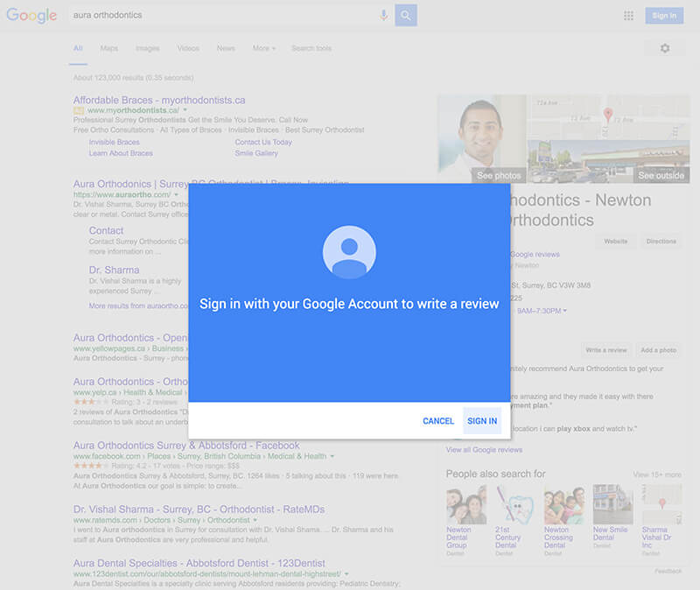Image resolution: width=700 pixels, height=590 pixels.
Task: Expand the More dropdown menu
Action: tap(264, 48)
